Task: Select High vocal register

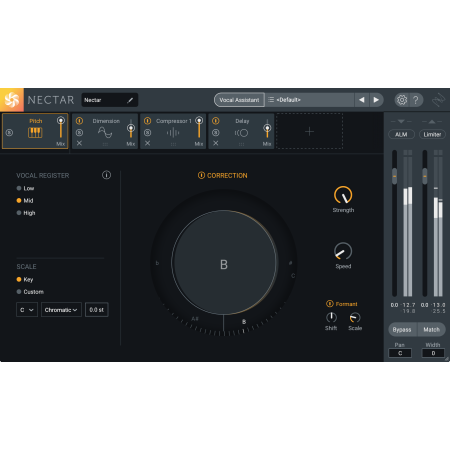Action: [26, 213]
